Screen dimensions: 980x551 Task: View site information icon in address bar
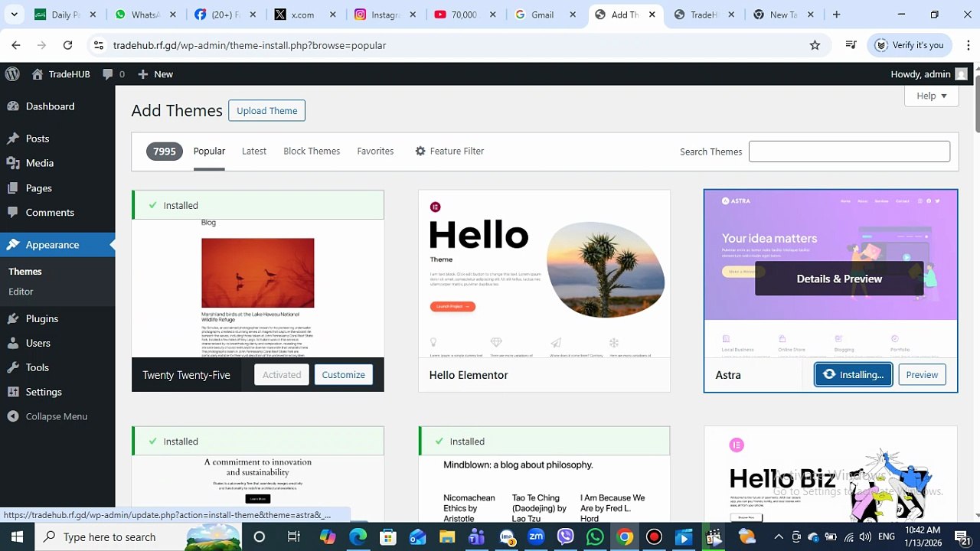pyautogui.click(x=98, y=45)
